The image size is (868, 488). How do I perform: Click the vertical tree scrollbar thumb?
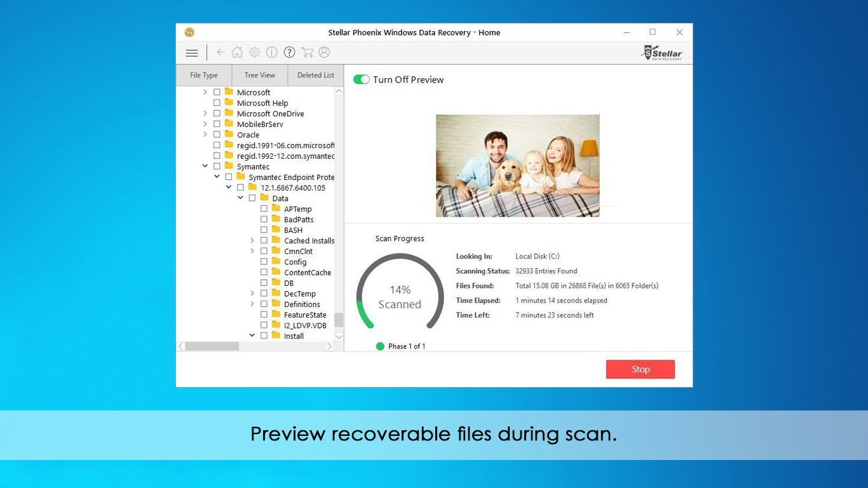[339, 320]
